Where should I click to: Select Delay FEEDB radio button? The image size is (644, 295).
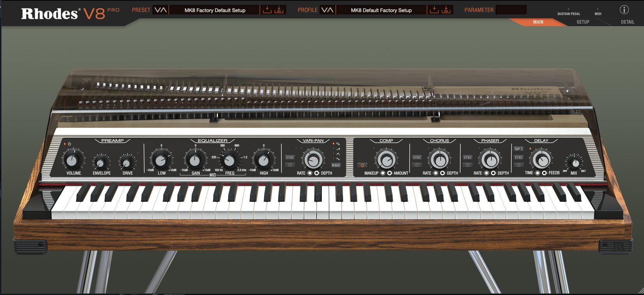544,173
